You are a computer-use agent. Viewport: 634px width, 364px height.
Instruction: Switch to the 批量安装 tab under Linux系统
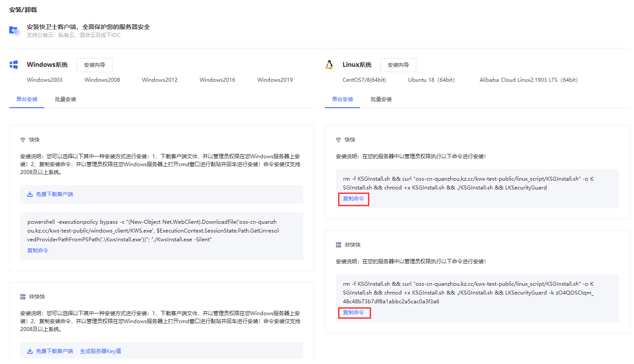381,99
